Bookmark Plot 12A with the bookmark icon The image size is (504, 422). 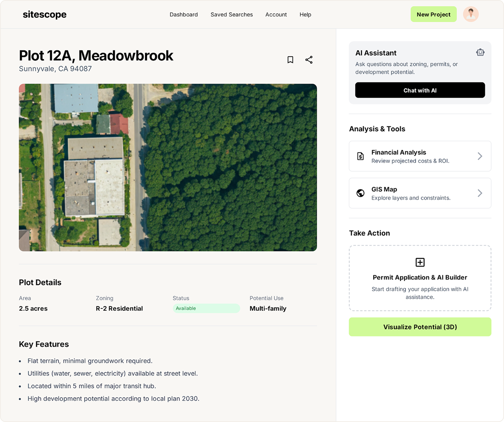pos(290,60)
